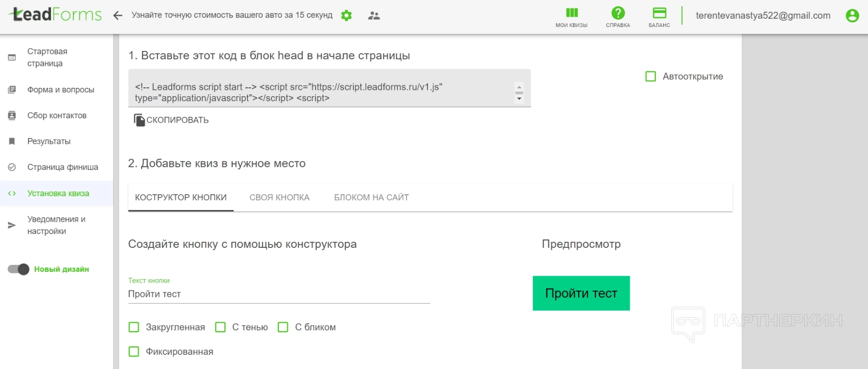Switch to the Блоком на сайт tab
The image size is (868, 369).
pyautogui.click(x=372, y=197)
